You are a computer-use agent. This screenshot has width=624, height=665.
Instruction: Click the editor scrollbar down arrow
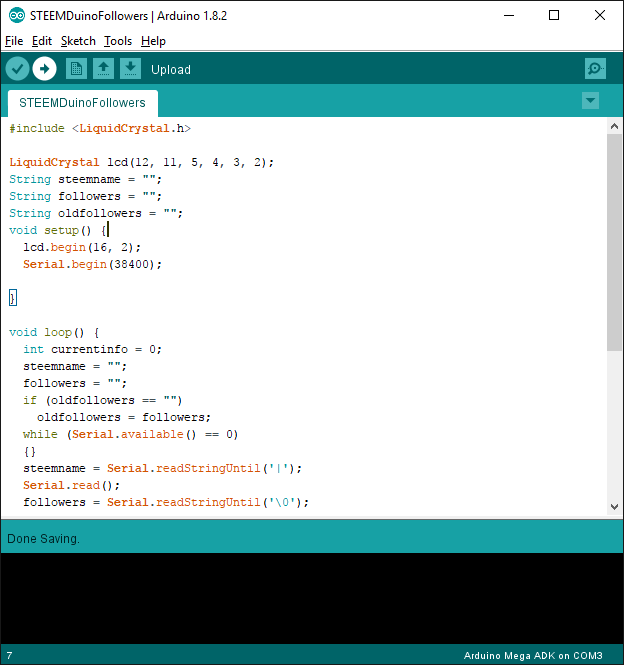point(614,506)
